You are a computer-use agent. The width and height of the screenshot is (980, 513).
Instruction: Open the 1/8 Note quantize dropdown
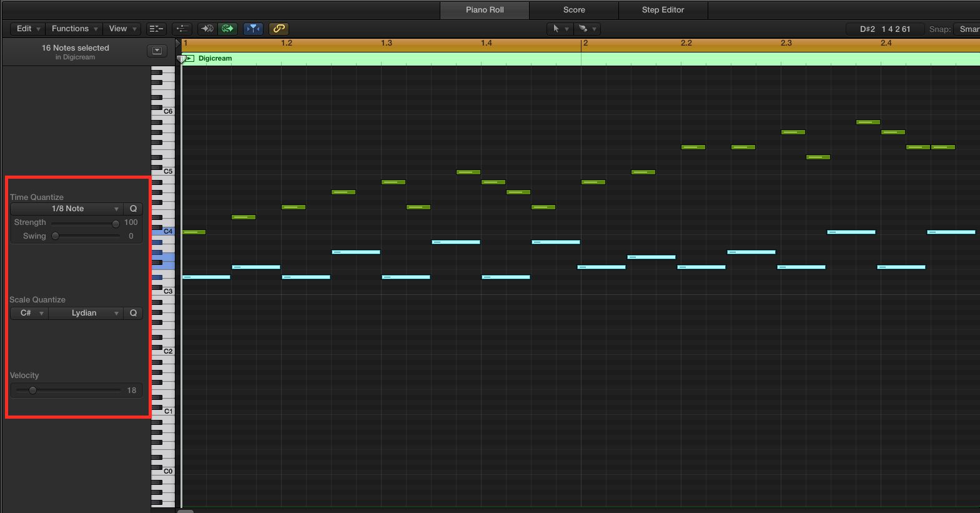(67, 209)
